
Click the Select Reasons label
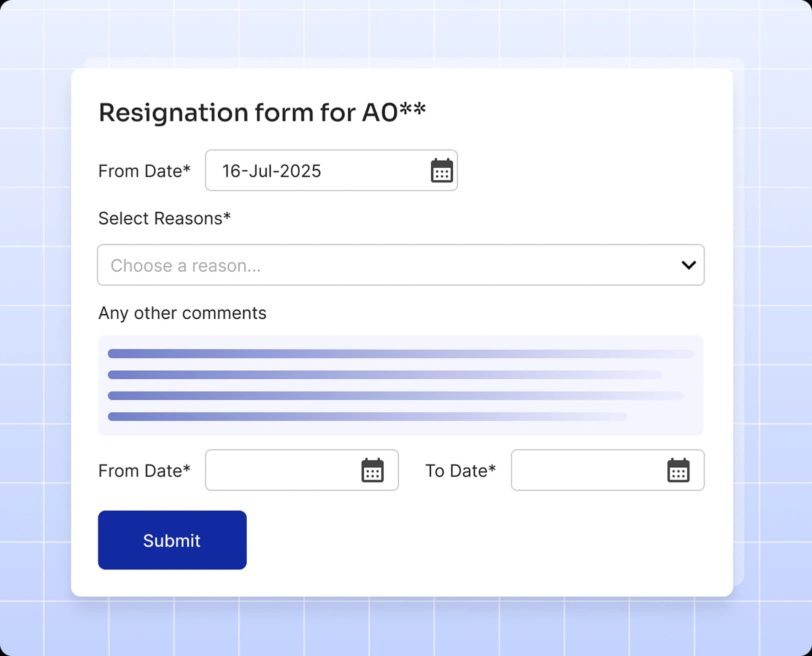(x=165, y=218)
